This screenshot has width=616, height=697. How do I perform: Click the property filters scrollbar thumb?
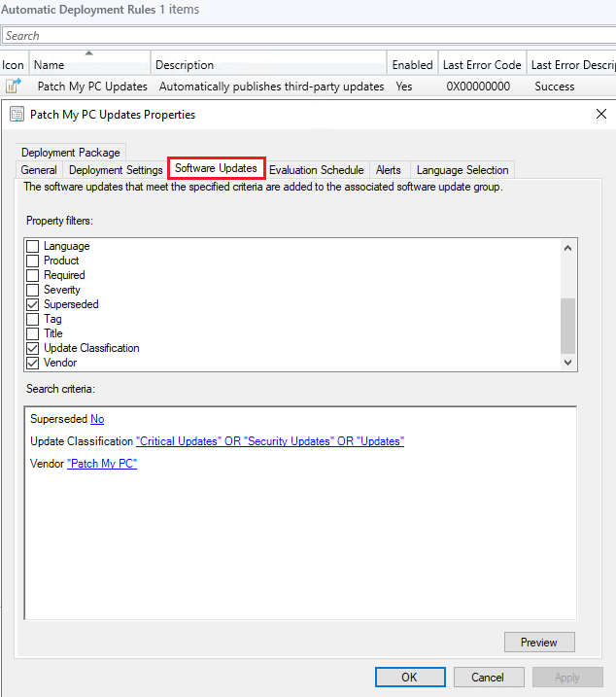tap(567, 325)
